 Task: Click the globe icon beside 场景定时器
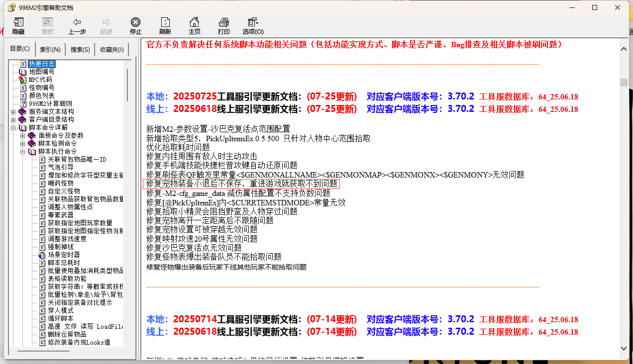tap(42, 255)
